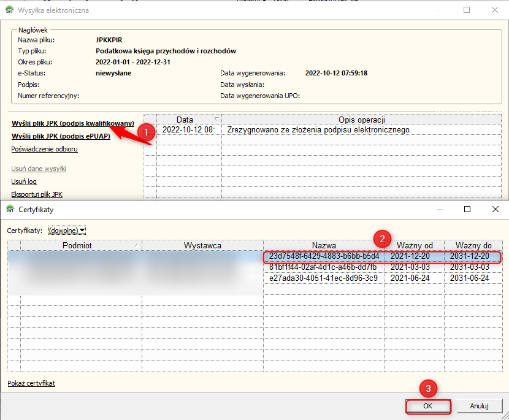The image size is (509, 420).
Task: Click the Opis operacji column header
Action: 361,120
